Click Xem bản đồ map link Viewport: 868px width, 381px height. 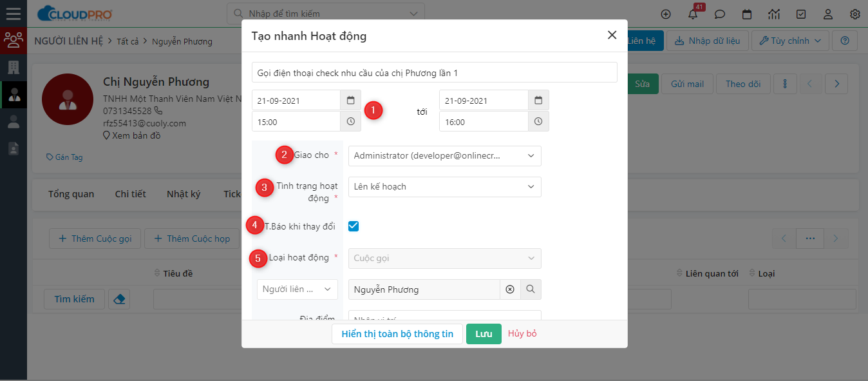pos(132,135)
